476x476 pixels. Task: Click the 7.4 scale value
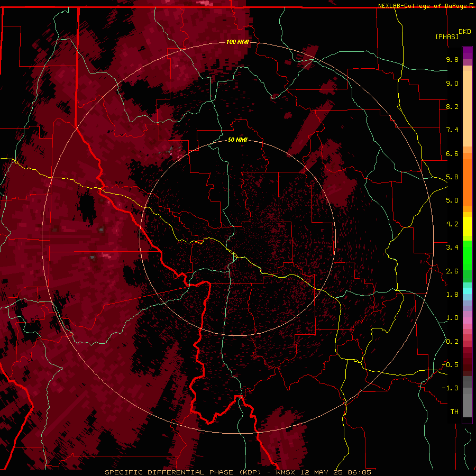tap(452, 130)
